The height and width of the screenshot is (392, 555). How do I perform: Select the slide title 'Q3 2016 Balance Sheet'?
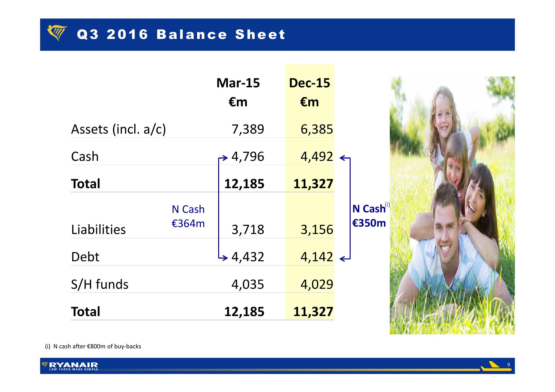point(181,34)
